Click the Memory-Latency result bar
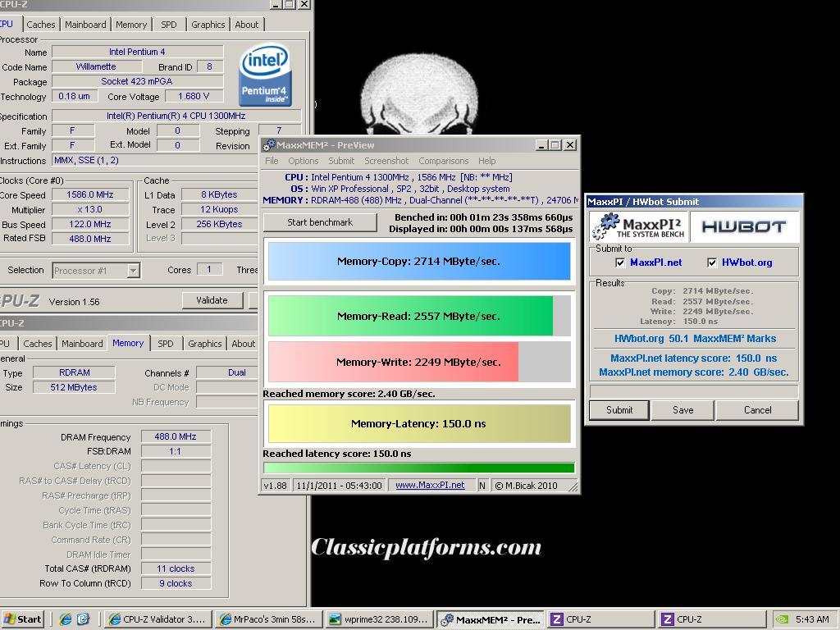840x630 pixels. click(x=419, y=423)
